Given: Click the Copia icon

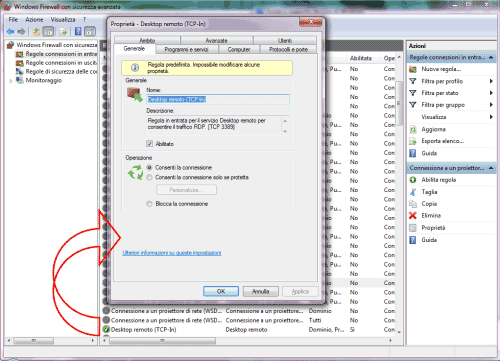Looking at the screenshot, I should [413, 204].
